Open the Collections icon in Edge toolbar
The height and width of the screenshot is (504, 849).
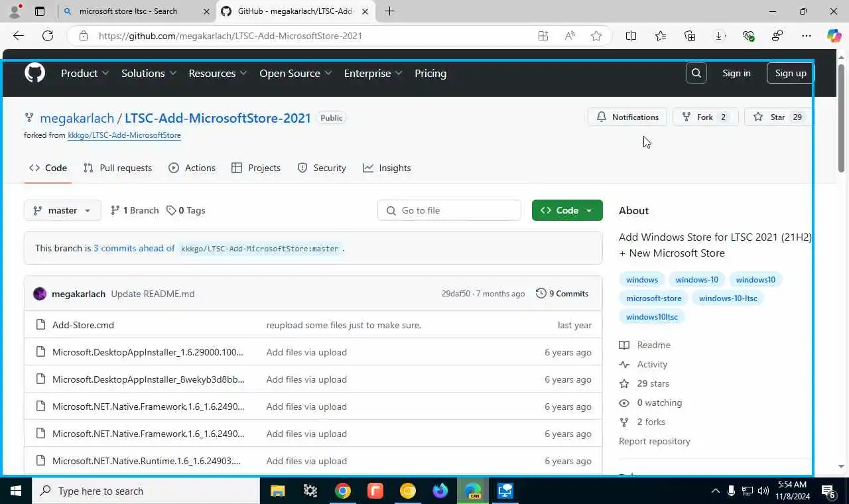click(690, 36)
